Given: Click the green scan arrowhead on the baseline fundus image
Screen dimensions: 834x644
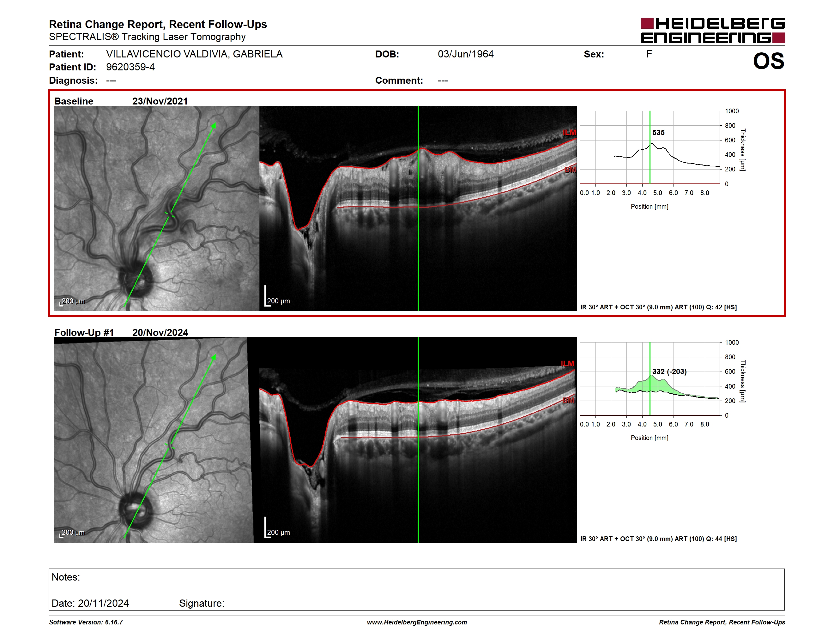Looking at the screenshot, I should tap(214, 126).
